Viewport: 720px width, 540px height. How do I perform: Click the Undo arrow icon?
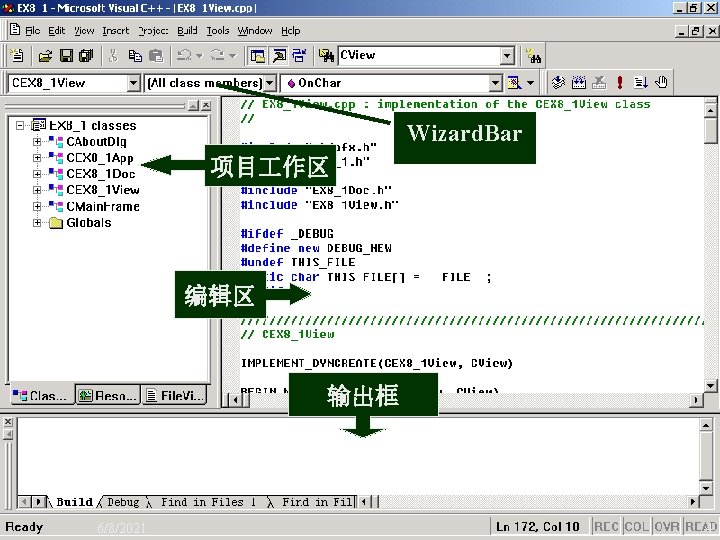185,56
